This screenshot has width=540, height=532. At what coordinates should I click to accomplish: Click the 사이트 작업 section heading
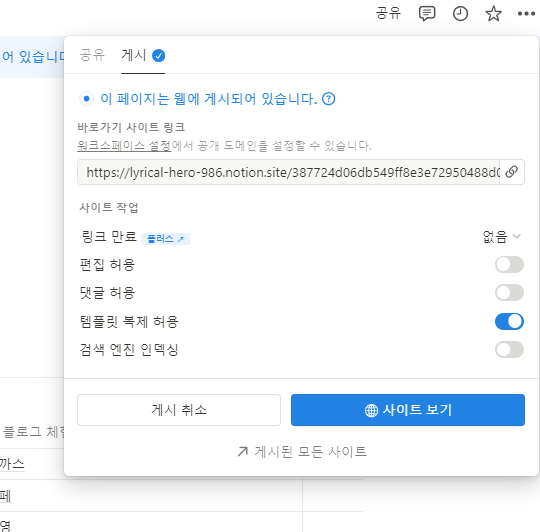point(108,207)
